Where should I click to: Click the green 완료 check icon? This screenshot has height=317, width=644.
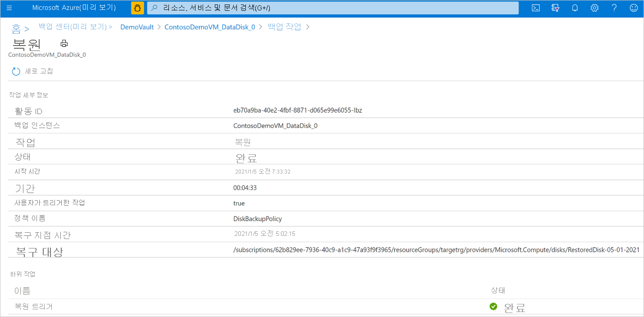pyautogui.click(x=493, y=307)
